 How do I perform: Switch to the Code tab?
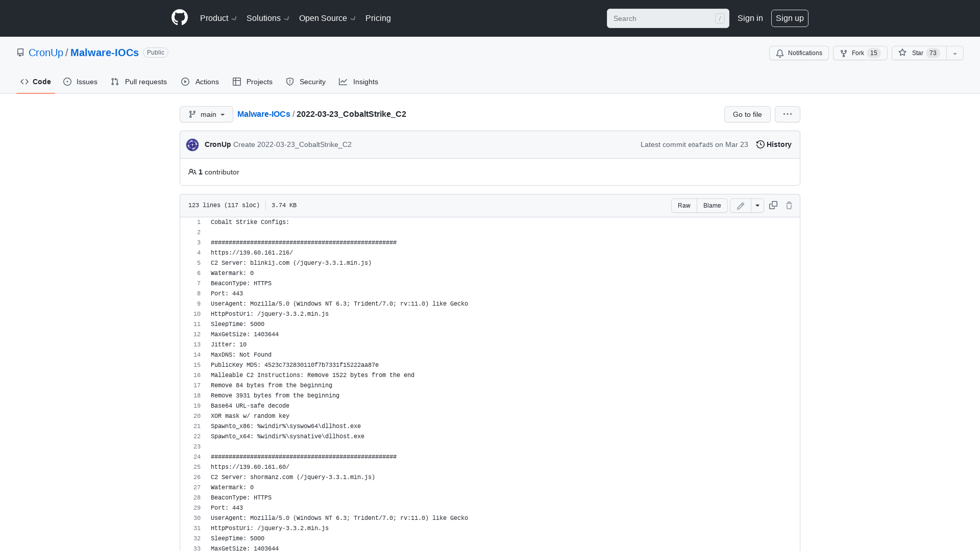coord(36,82)
